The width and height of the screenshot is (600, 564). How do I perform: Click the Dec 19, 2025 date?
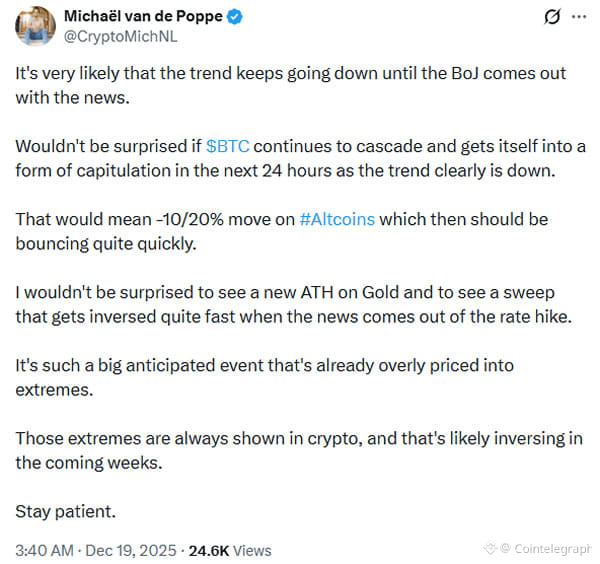(131, 551)
